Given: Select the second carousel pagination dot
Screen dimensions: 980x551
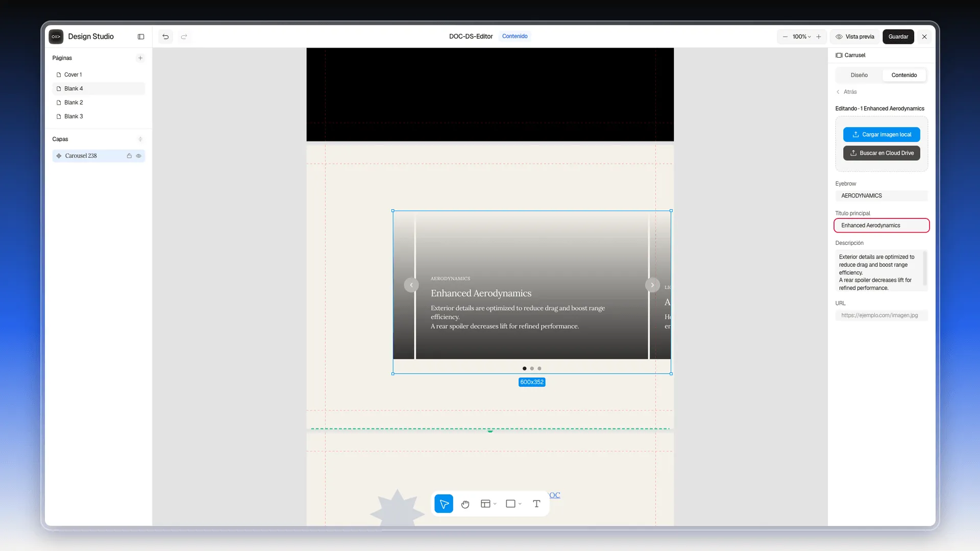Looking at the screenshot, I should tap(532, 368).
